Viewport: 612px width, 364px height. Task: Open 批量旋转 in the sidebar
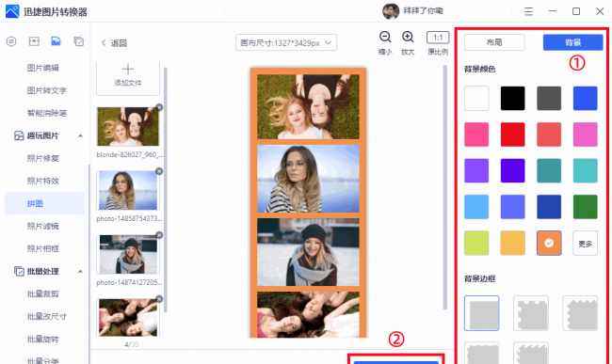(x=43, y=339)
